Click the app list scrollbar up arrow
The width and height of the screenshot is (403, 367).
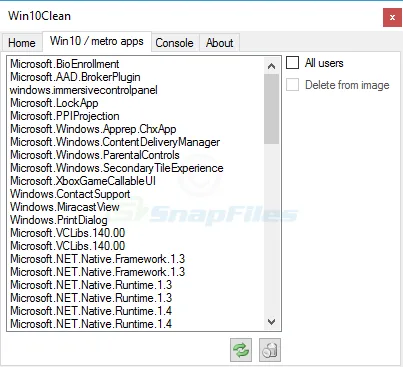(x=271, y=66)
